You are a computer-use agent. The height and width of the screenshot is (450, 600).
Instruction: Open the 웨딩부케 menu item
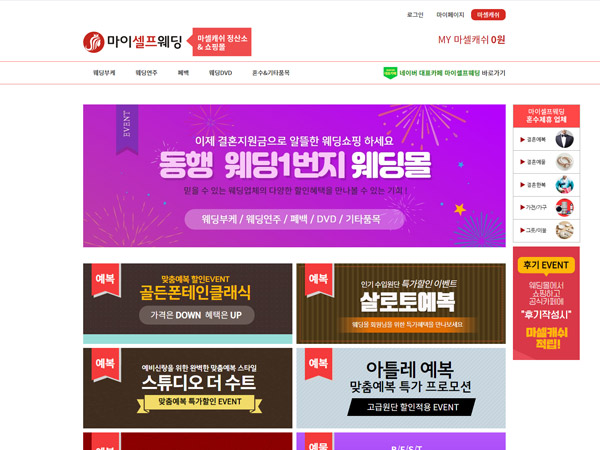[104, 73]
